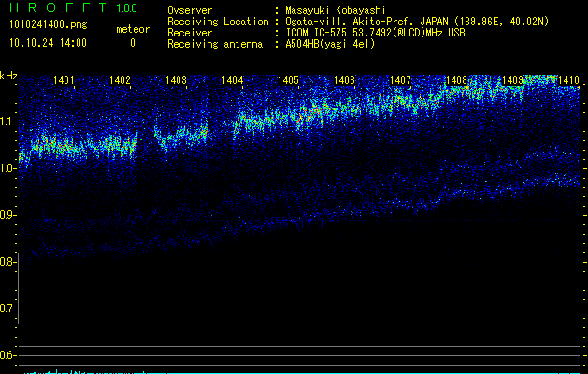588x374 pixels.
Task: Click the 1.0 frequency axis label
Action: [x=8, y=168]
